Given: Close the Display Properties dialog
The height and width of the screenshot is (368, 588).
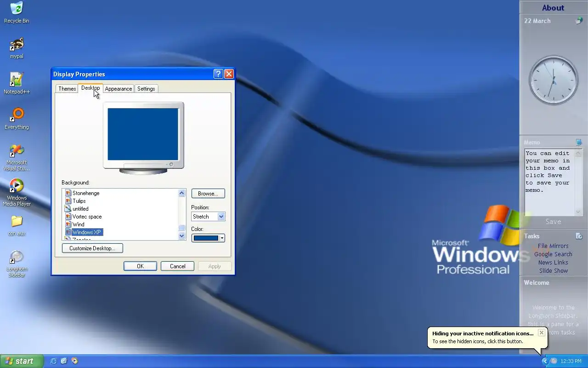Looking at the screenshot, I should pos(229,74).
